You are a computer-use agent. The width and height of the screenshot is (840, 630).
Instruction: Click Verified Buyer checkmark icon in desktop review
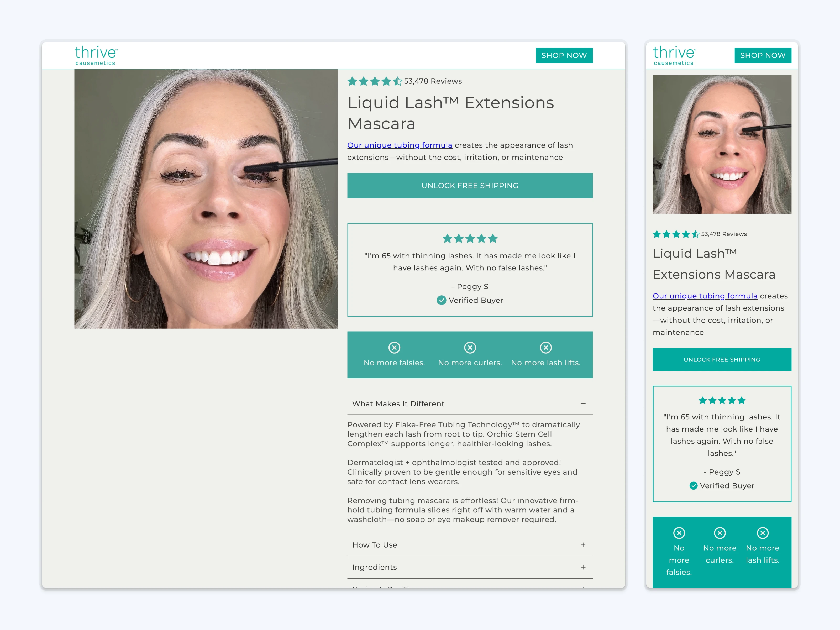441,300
